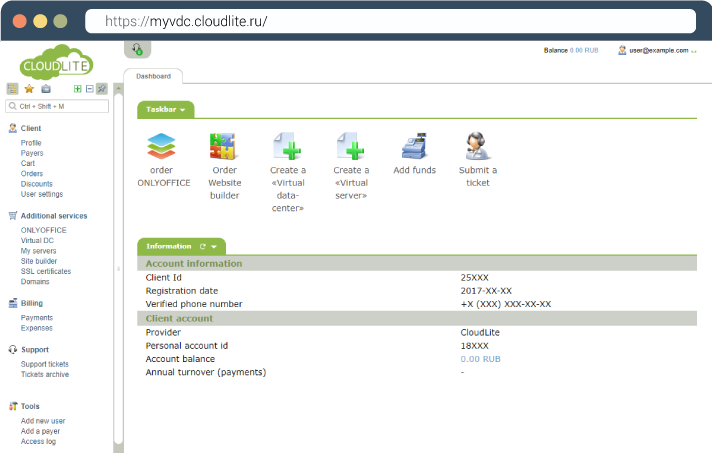Open Orders in the Client menu

pos(32,173)
